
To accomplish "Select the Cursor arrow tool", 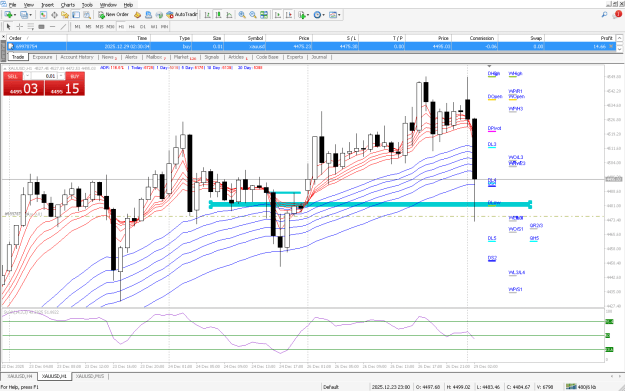I will point(8,27).
